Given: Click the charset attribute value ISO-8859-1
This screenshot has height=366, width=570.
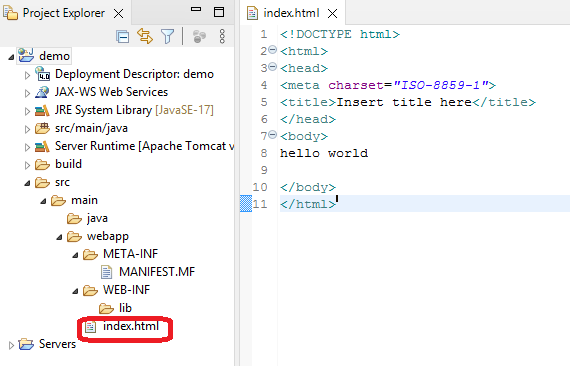Looking at the screenshot, I should tap(441, 85).
